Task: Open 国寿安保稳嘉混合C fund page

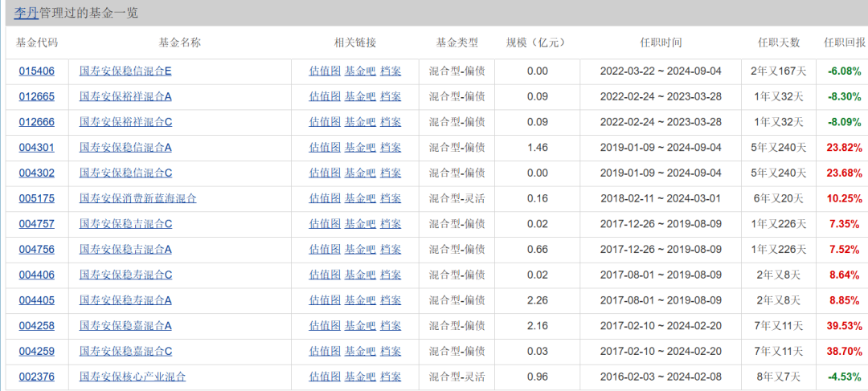Action: (125, 351)
